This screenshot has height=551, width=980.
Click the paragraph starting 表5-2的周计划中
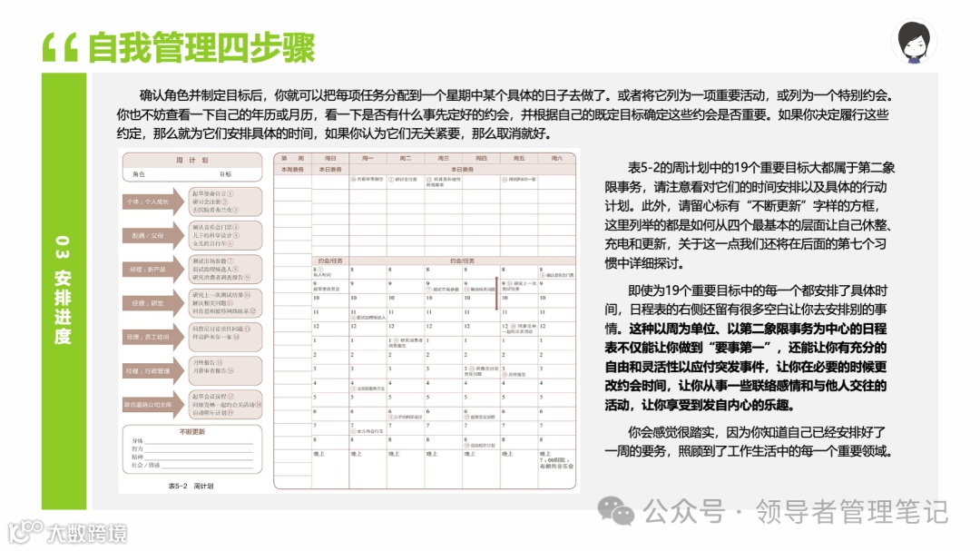[750, 215]
